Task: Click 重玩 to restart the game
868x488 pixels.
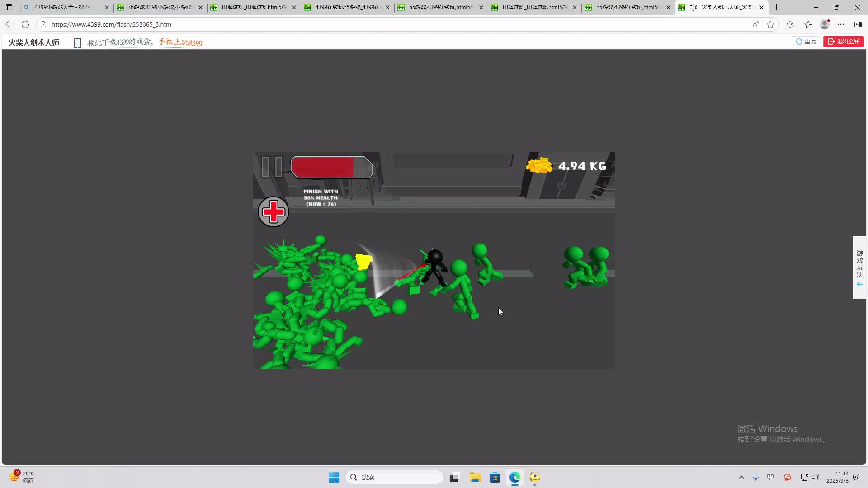Action: [806, 42]
